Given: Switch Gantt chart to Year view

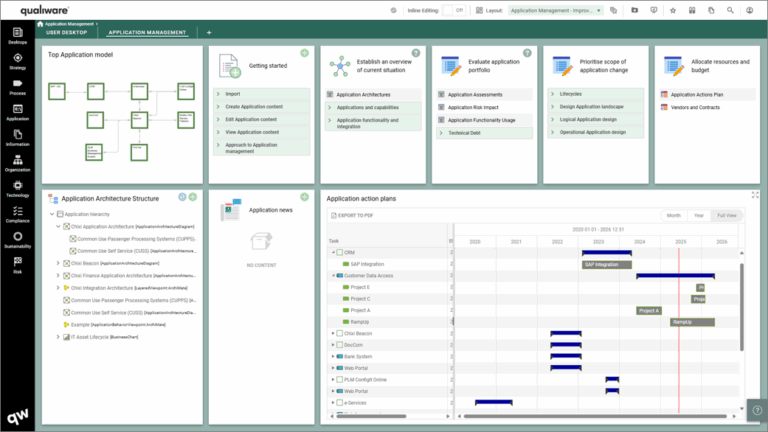Looking at the screenshot, I should tap(700, 215).
